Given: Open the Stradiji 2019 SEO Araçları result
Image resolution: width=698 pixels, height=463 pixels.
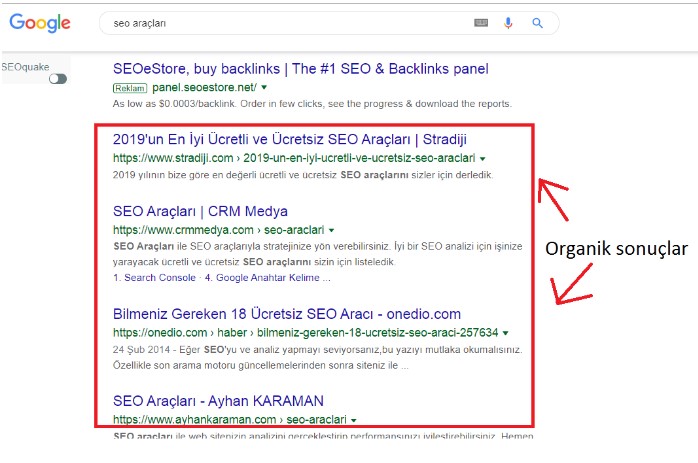Looking at the screenshot, I should (290, 139).
